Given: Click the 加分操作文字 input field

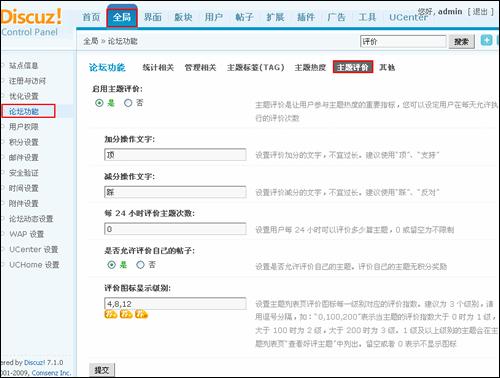Looking at the screenshot, I should 175,155.
